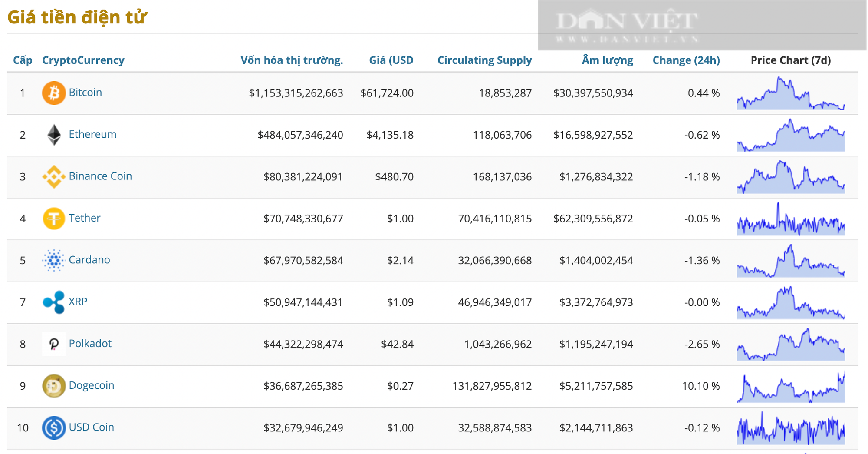
Task: Select supply value 18,853,287
Action: [505, 93]
